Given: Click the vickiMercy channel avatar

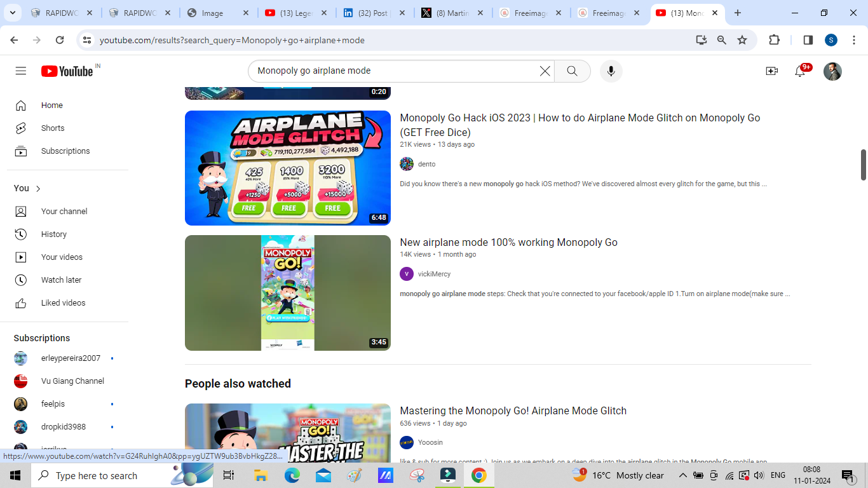Looking at the screenshot, I should click(x=407, y=274).
